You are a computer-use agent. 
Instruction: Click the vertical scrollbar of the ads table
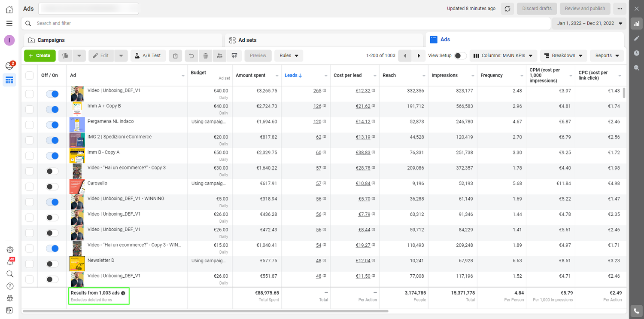pyautogui.click(x=624, y=93)
